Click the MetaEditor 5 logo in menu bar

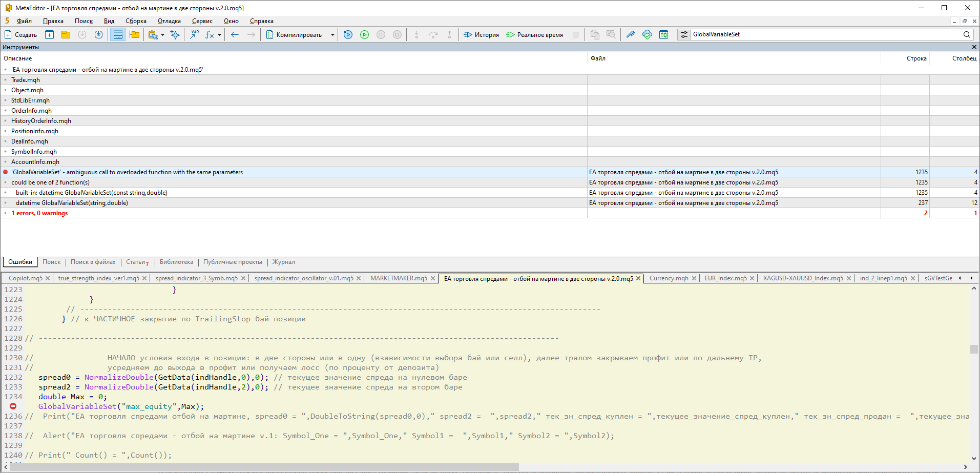click(x=7, y=21)
